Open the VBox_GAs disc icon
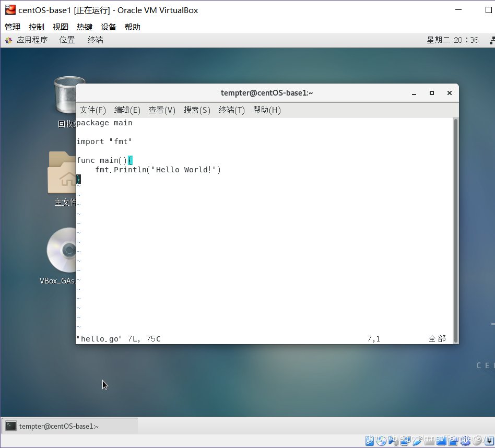Viewport: 495px width, 448px height. point(62,250)
